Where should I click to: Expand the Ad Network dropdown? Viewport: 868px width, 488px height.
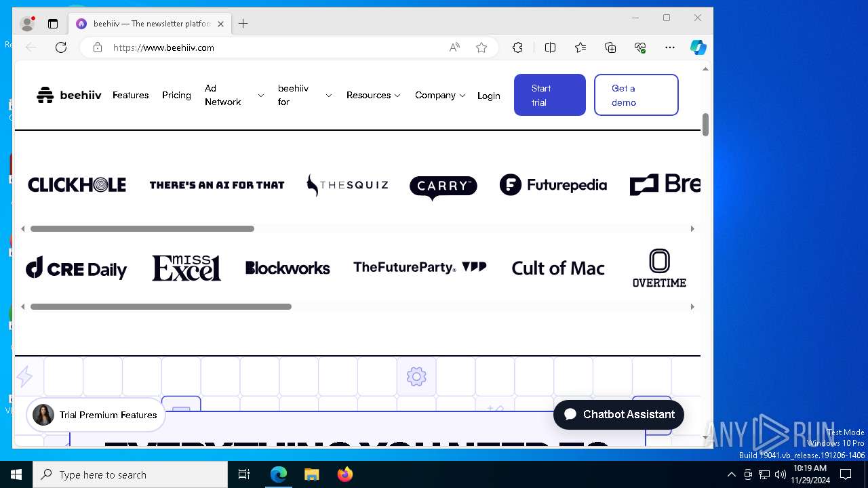point(234,96)
